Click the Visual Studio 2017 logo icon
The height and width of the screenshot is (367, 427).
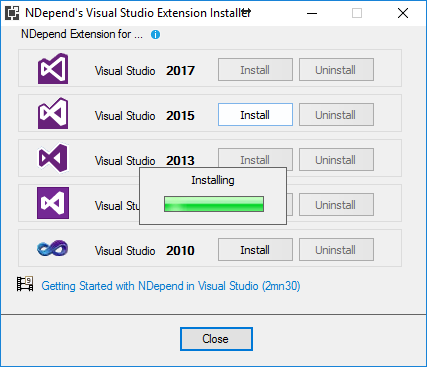click(53, 68)
